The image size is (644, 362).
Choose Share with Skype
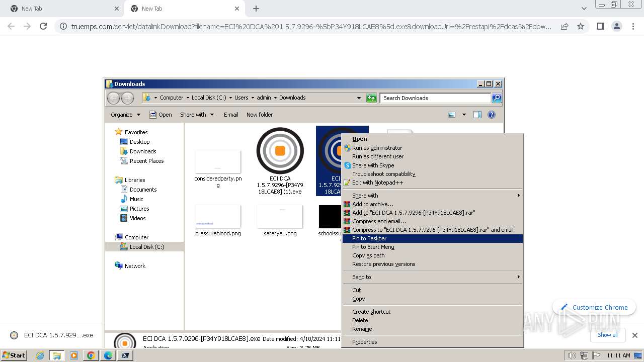(433, 165)
